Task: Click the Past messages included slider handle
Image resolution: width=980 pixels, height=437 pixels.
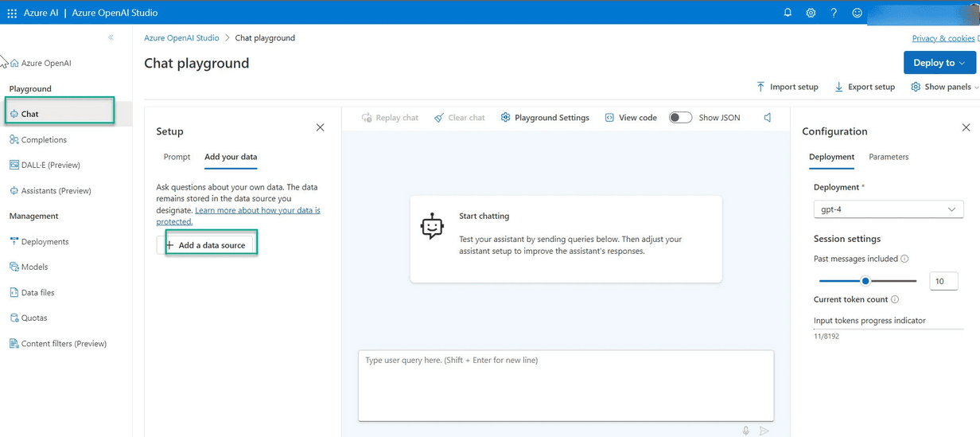Action: [865, 281]
